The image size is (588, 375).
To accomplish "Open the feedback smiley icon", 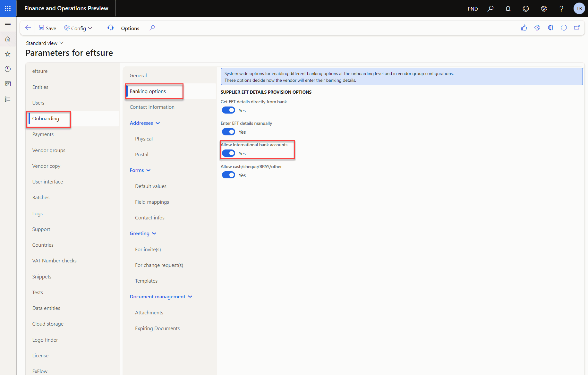I will 526,9.
